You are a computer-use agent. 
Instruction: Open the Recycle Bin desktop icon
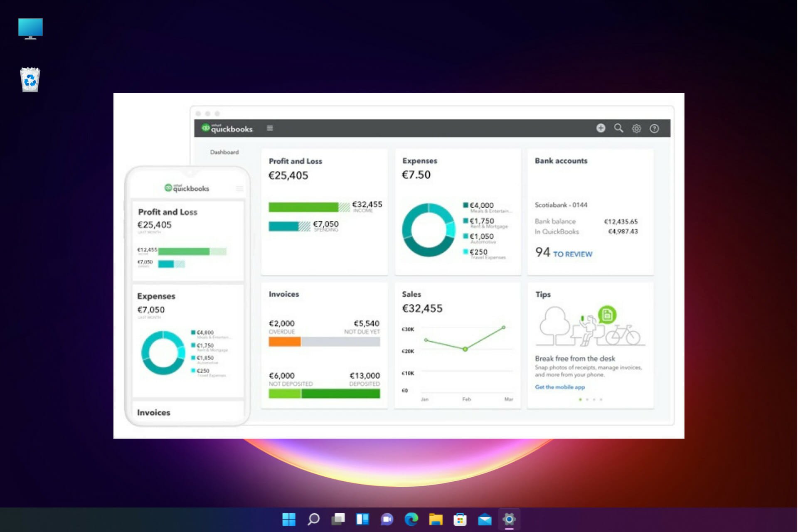[x=30, y=79]
